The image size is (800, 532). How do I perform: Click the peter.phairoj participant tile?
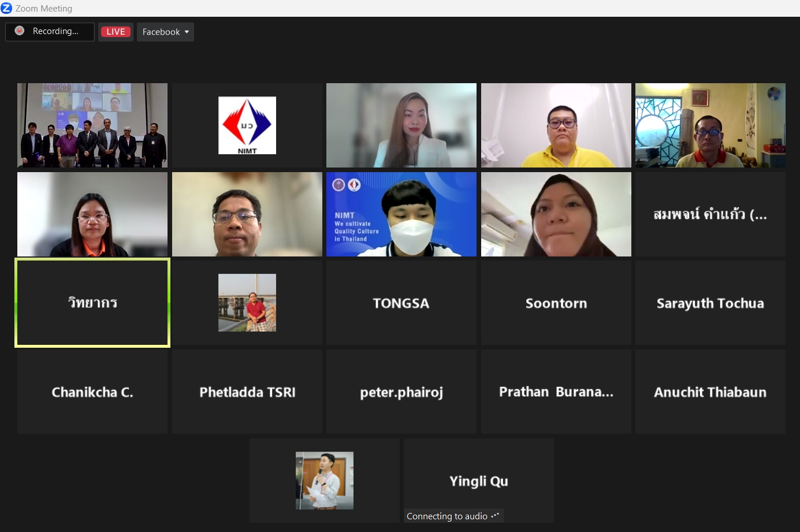401,392
